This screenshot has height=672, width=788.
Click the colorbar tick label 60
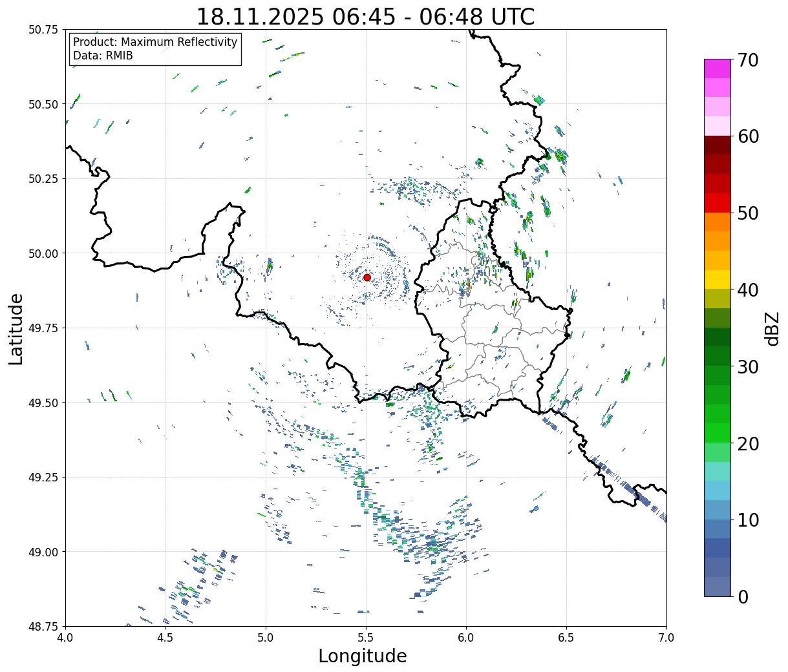tap(748, 136)
